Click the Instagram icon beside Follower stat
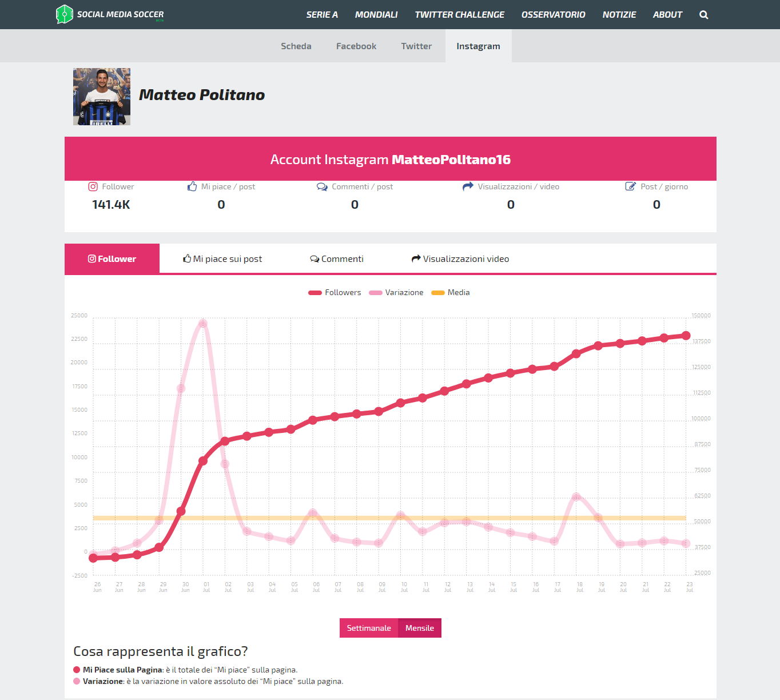This screenshot has width=780, height=700. coord(93,186)
